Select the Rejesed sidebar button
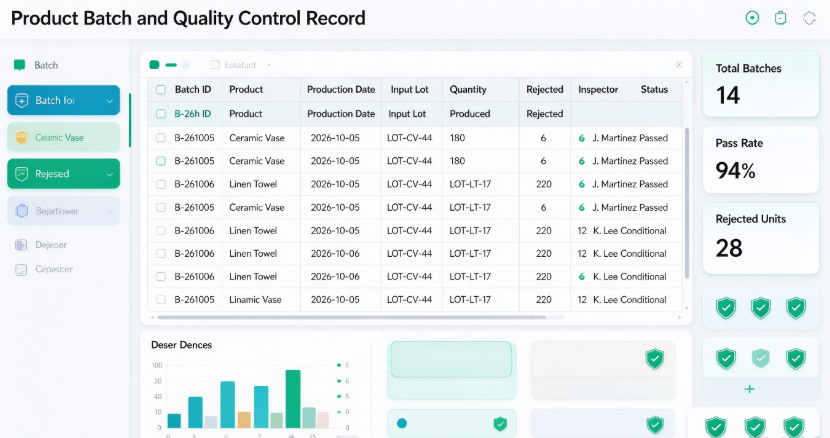 click(64, 174)
